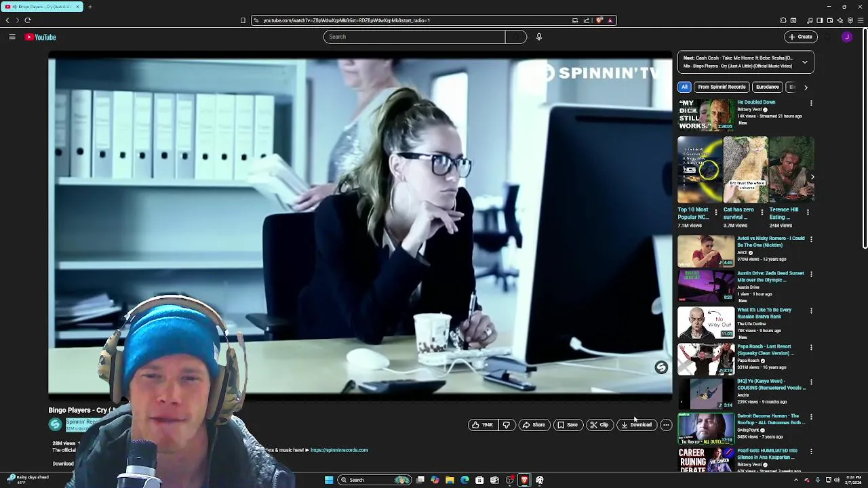Open Detroit Become Human Rooftop thumbnail

(705, 428)
